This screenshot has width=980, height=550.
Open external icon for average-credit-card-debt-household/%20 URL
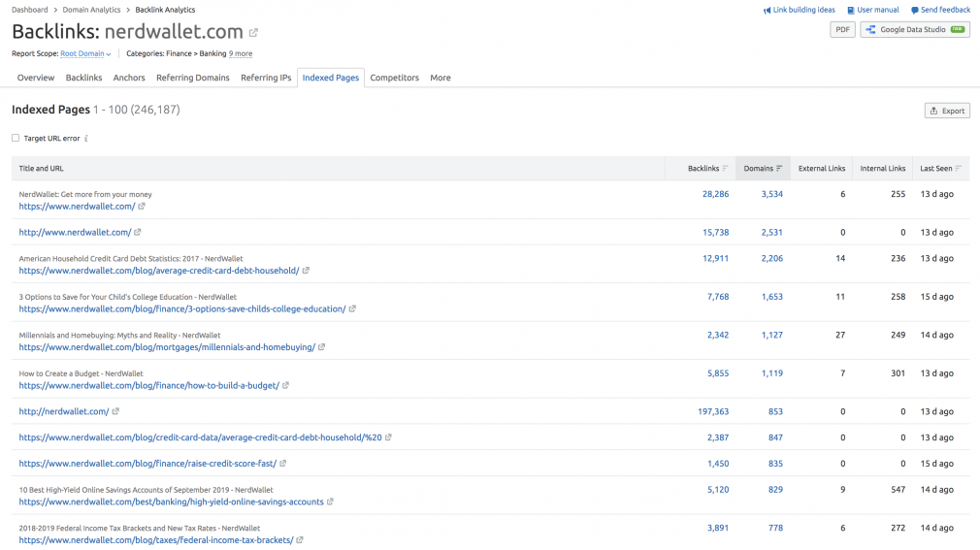pos(388,437)
